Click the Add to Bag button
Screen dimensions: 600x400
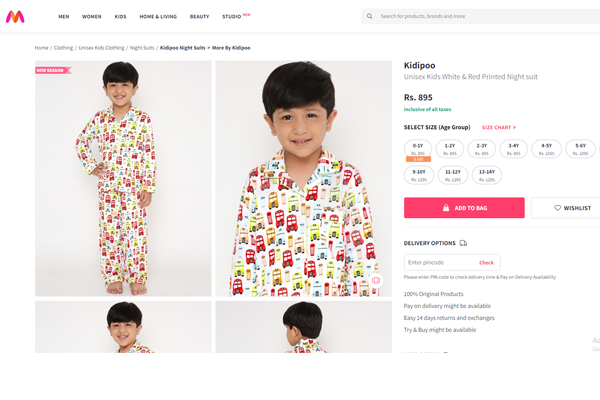point(464,208)
